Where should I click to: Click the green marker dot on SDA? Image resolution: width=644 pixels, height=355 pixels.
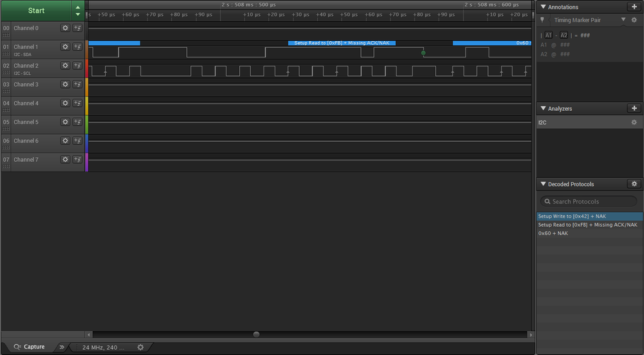(424, 53)
